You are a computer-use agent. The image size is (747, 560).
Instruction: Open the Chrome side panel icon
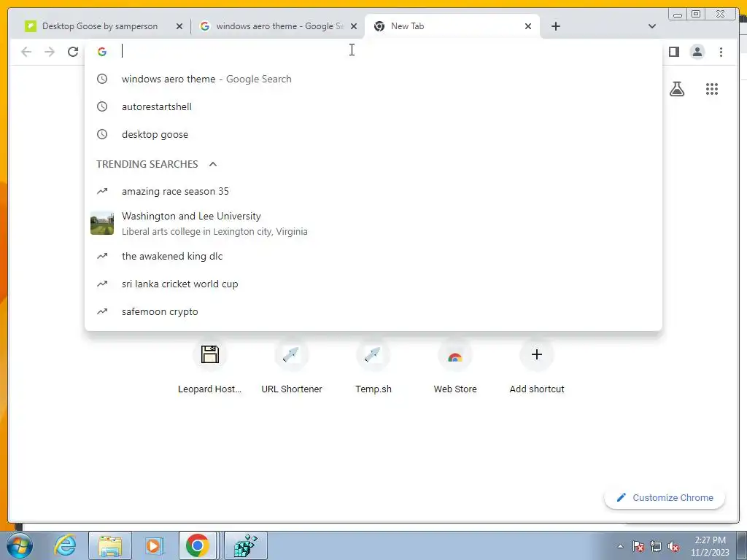click(673, 52)
